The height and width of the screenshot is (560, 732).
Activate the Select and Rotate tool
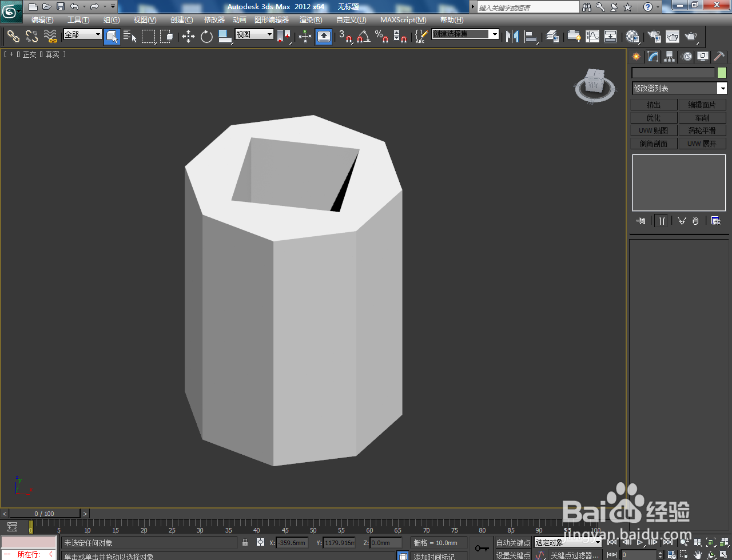point(206,37)
